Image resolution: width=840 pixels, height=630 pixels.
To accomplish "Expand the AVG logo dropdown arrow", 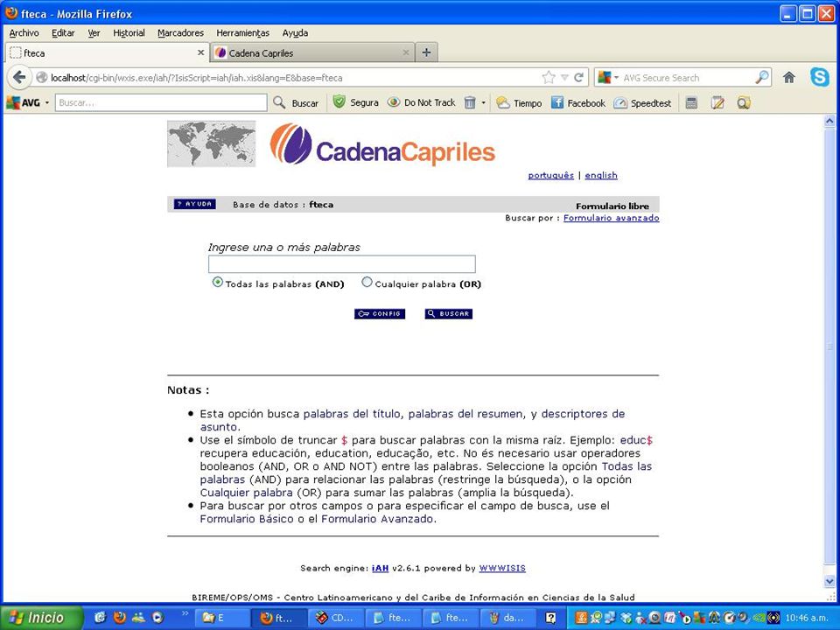I will pyautogui.click(x=47, y=102).
